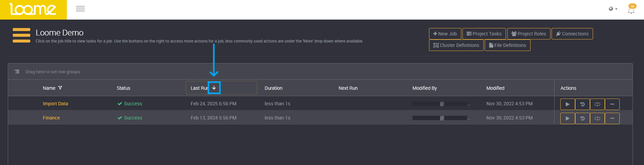Viewport: 644px width, 165px height.
Task: Click the row groups list icon
Action: 17,72
